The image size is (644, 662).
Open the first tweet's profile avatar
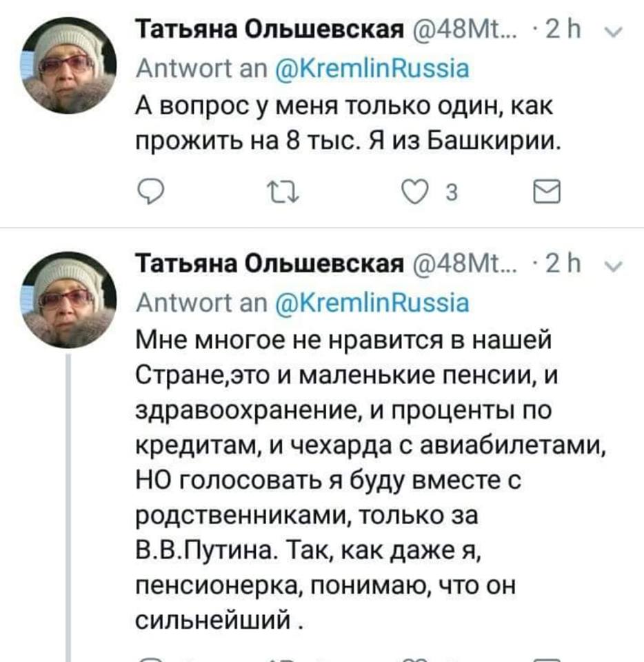(x=67, y=65)
